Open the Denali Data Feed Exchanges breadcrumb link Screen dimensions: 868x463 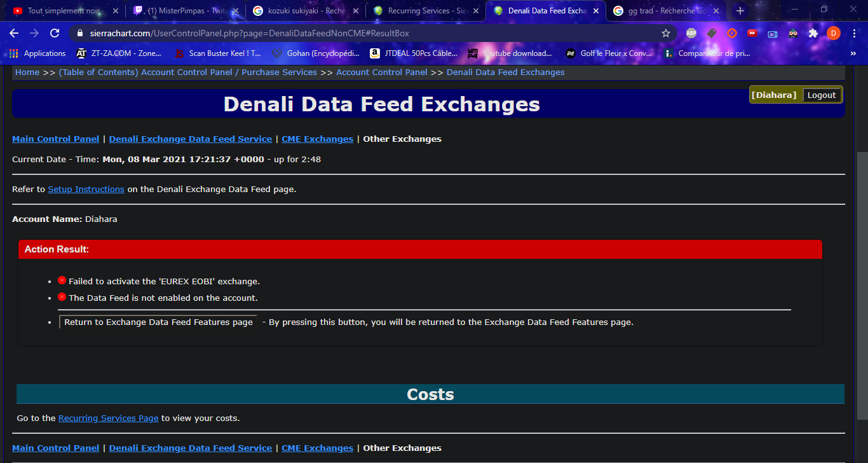point(506,73)
